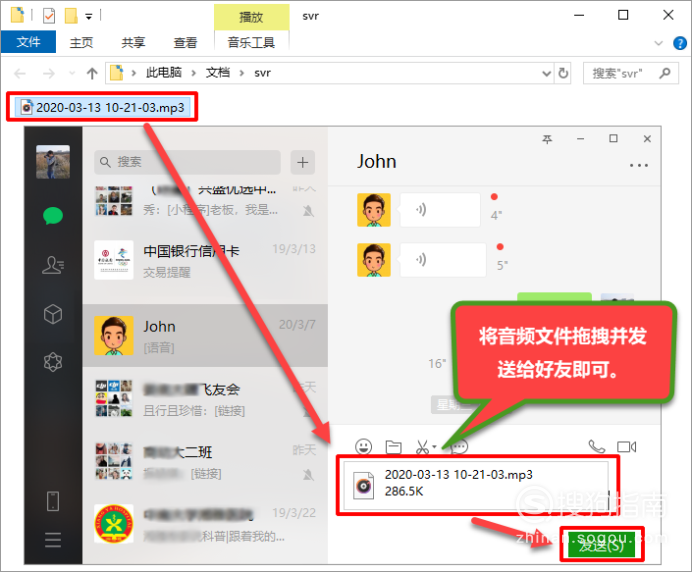Open the address bar history dropdown
Viewport: 692px width, 572px height.
(547, 73)
